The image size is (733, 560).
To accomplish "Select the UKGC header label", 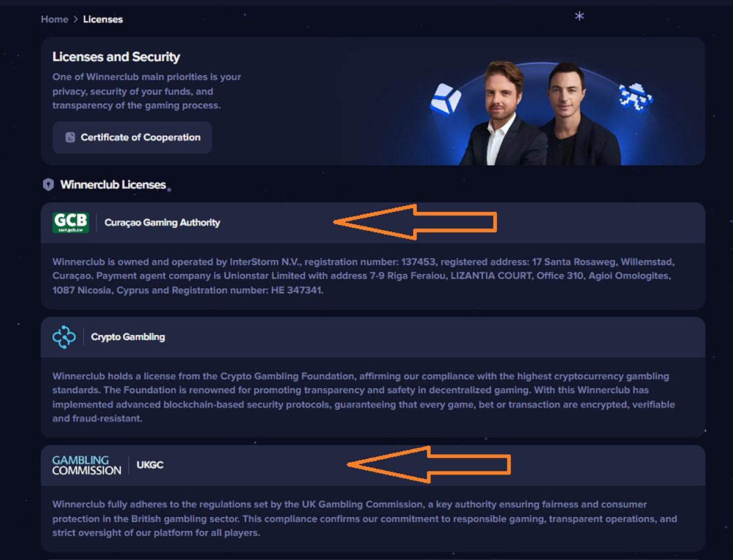I will coord(150,465).
